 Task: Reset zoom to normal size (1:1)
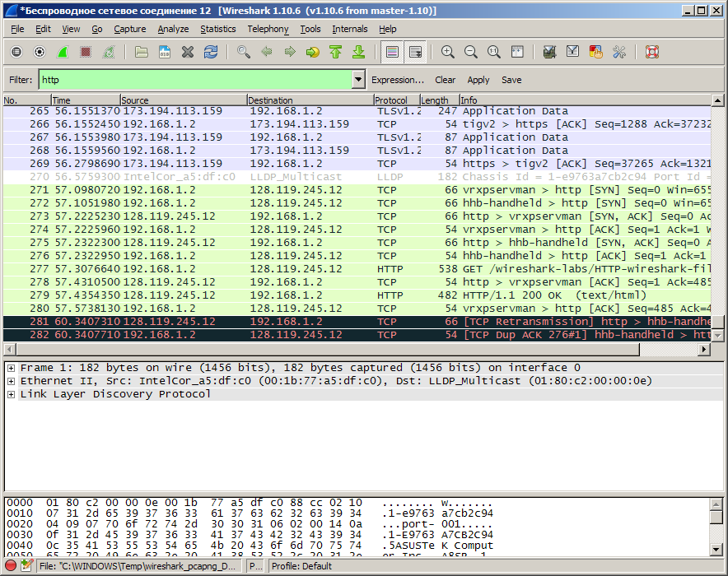[494, 52]
